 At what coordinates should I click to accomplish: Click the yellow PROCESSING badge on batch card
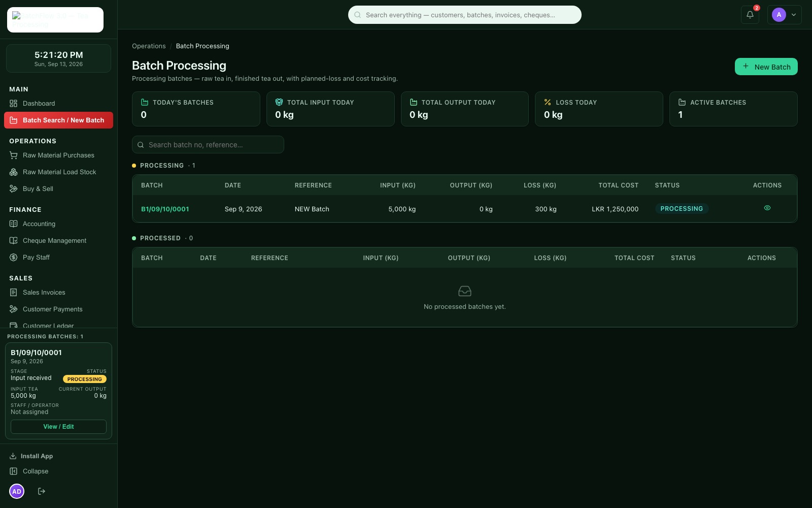(85, 379)
